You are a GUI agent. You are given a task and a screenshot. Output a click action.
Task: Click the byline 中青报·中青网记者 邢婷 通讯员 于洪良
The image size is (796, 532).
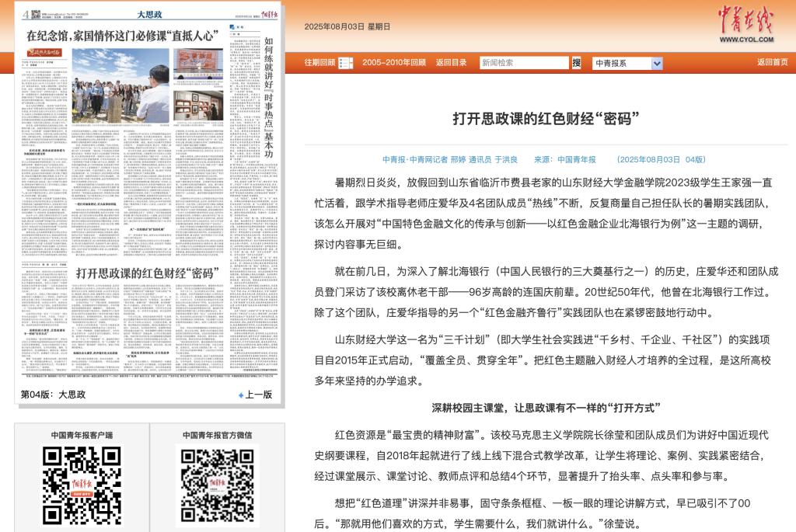pos(450,159)
